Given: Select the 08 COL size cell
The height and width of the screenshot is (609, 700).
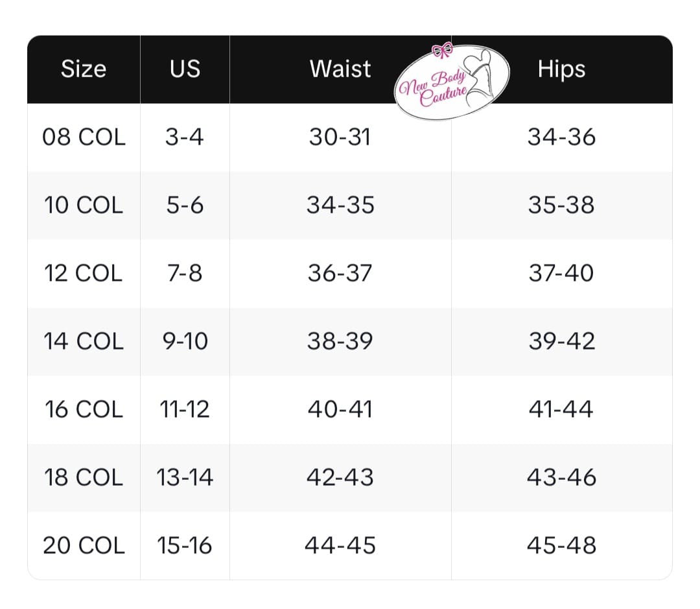Looking at the screenshot, I should pos(84,137).
